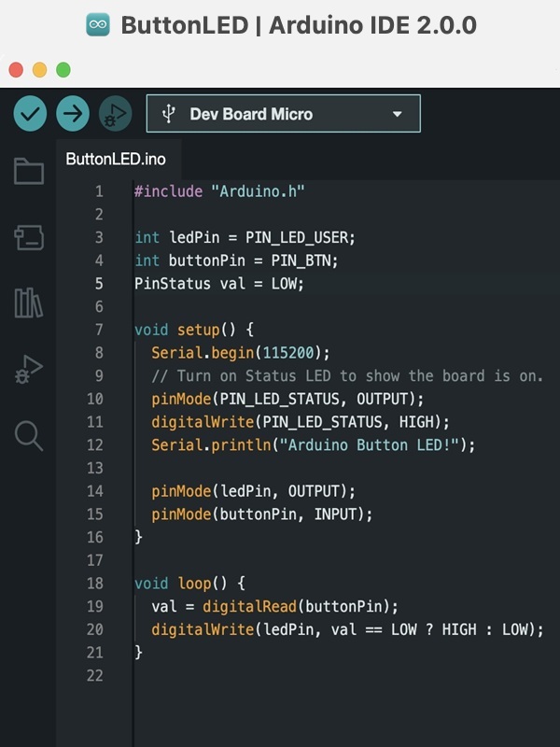Click digitalWrite(PIN_LED_STATUS, HIGH) line
The image size is (560, 747).
click(301, 422)
